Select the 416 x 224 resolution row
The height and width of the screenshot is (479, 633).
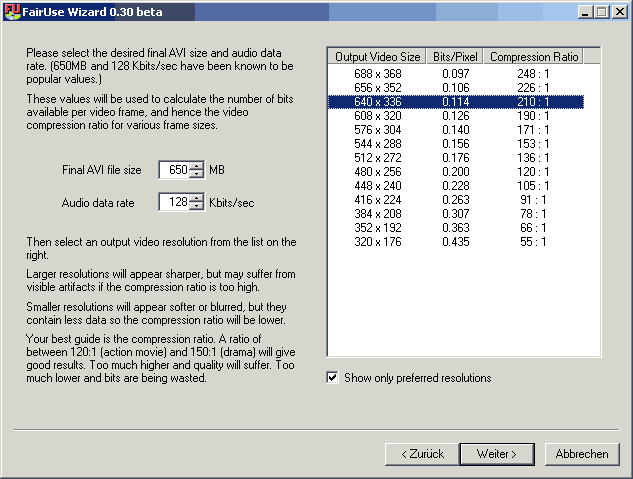[456, 200]
